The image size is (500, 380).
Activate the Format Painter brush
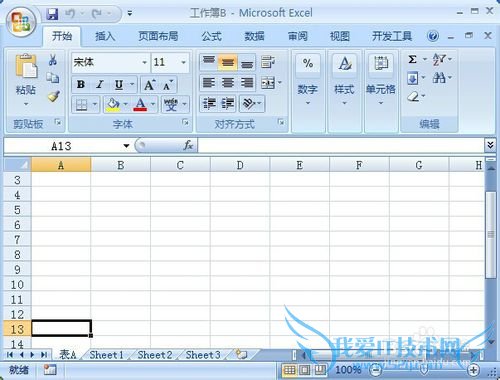pyautogui.click(x=53, y=96)
